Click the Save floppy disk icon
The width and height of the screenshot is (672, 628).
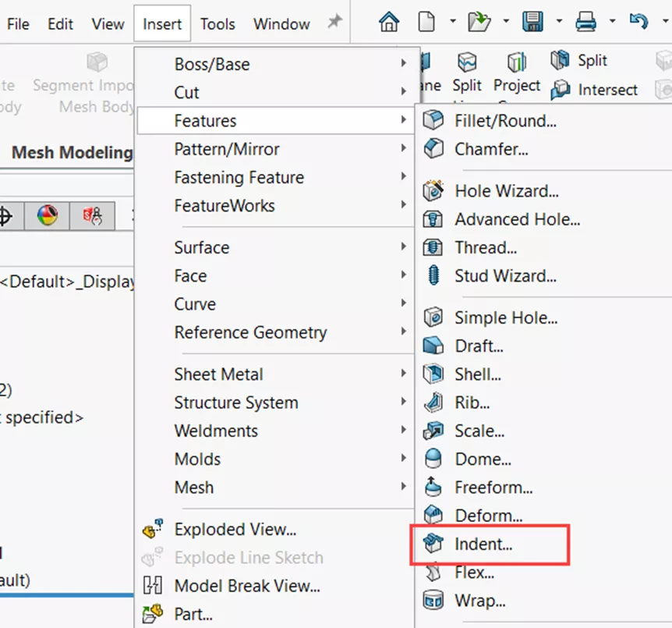[532, 22]
